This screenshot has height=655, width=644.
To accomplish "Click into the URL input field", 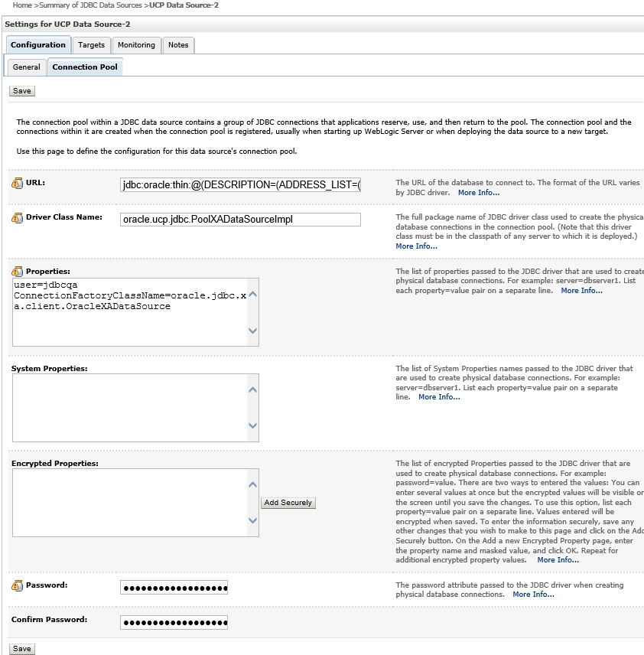I will (240, 185).
